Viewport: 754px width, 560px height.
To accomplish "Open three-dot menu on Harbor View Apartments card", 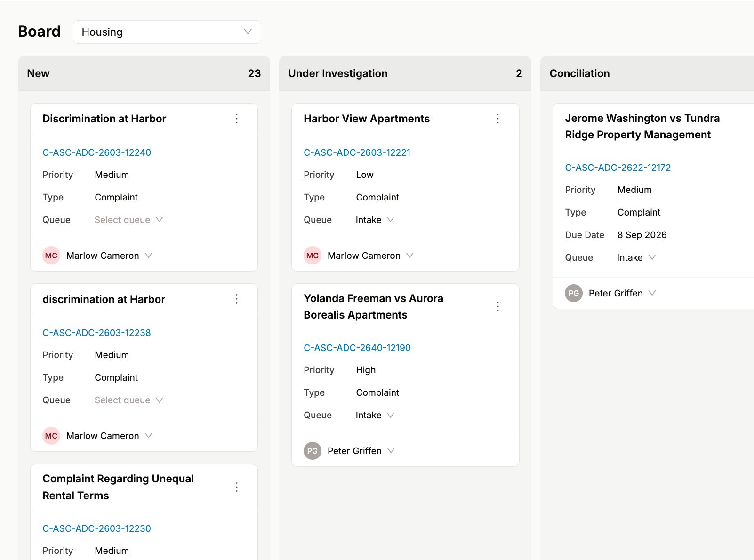I will click(x=498, y=119).
